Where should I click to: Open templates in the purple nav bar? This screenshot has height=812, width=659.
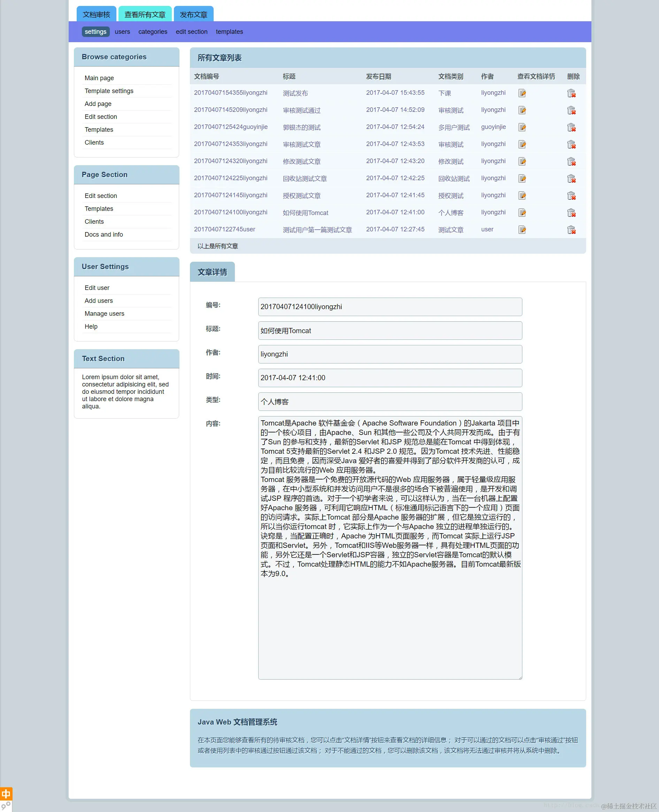[x=229, y=31]
